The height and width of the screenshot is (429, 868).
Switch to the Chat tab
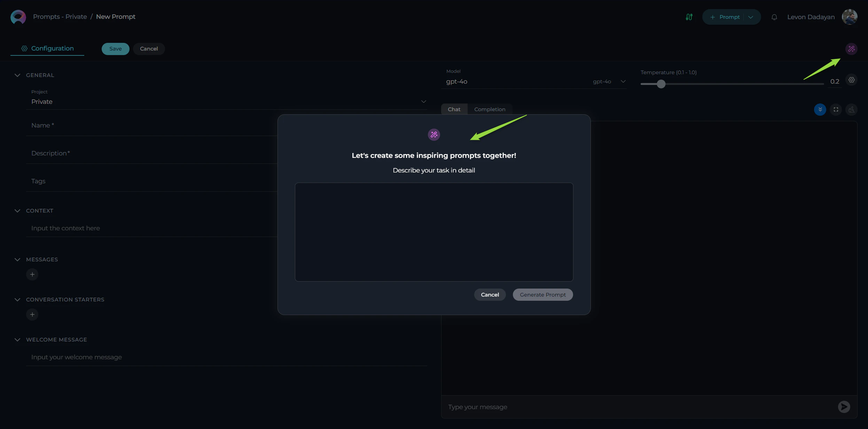454,109
